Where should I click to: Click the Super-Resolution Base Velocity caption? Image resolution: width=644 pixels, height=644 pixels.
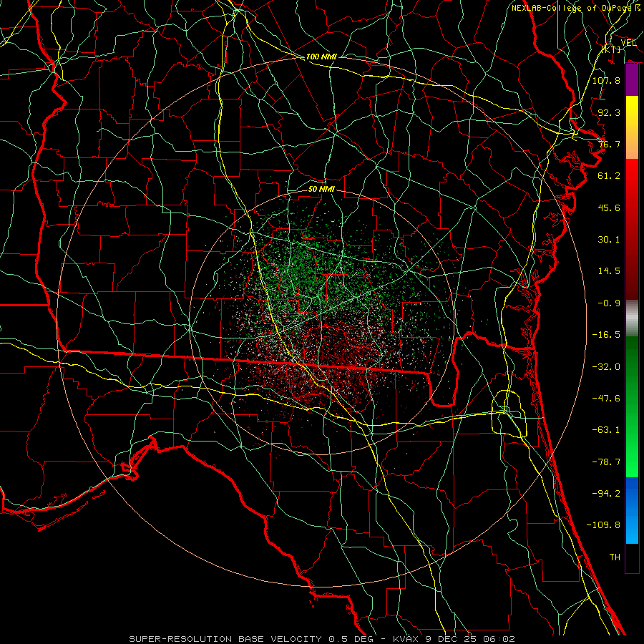point(322,639)
